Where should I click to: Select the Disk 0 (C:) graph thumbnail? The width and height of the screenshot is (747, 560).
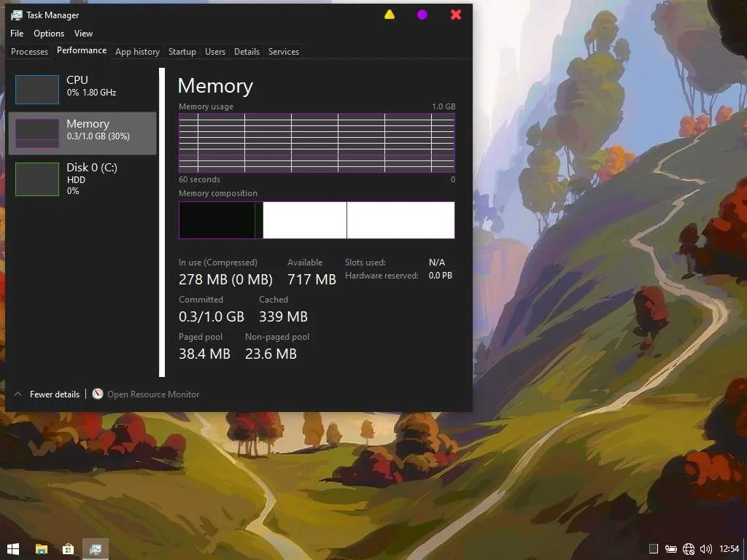[37, 179]
